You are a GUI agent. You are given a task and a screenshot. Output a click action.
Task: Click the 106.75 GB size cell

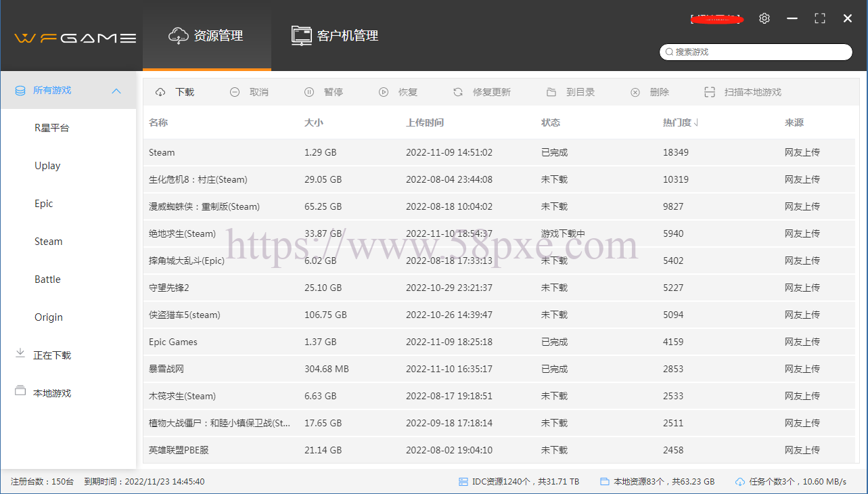pos(325,315)
